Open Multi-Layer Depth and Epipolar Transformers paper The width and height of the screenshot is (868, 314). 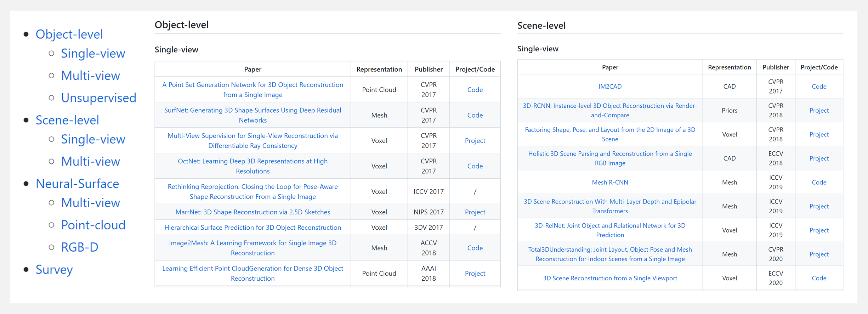(610, 206)
